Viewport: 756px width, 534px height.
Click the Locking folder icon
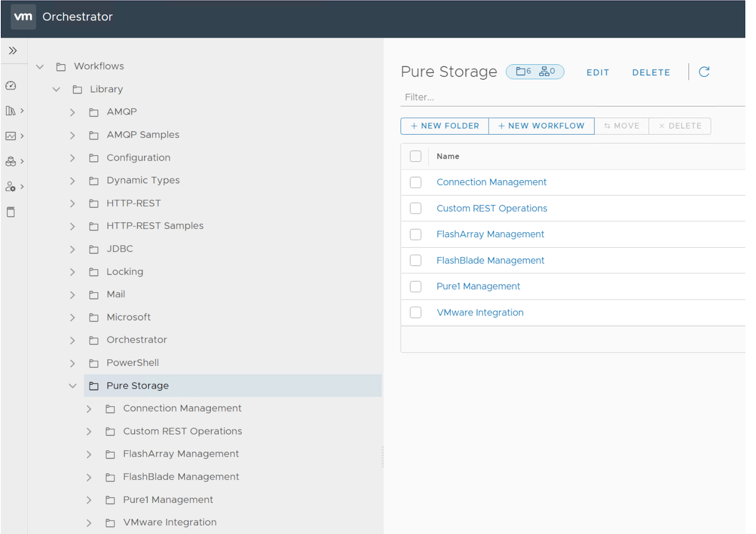(94, 272)
